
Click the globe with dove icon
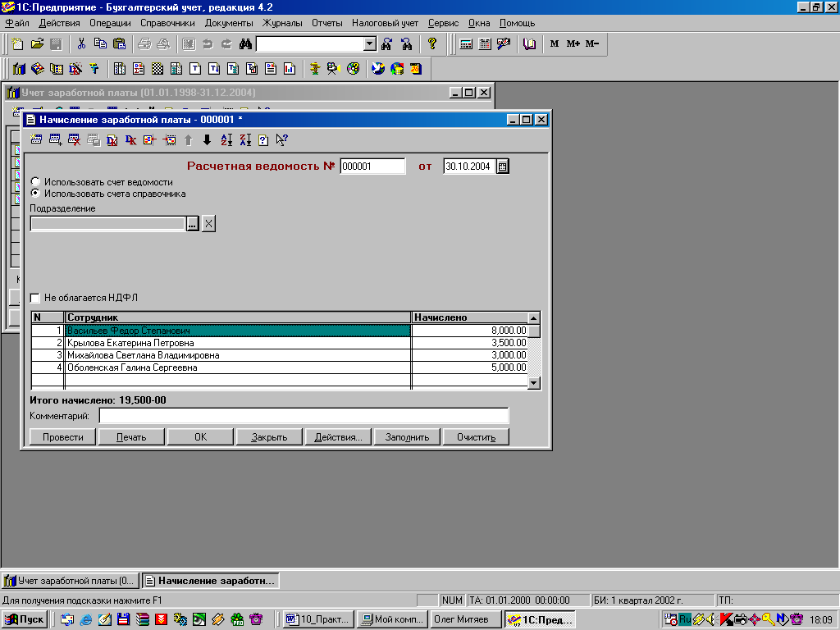coord(378,69)
